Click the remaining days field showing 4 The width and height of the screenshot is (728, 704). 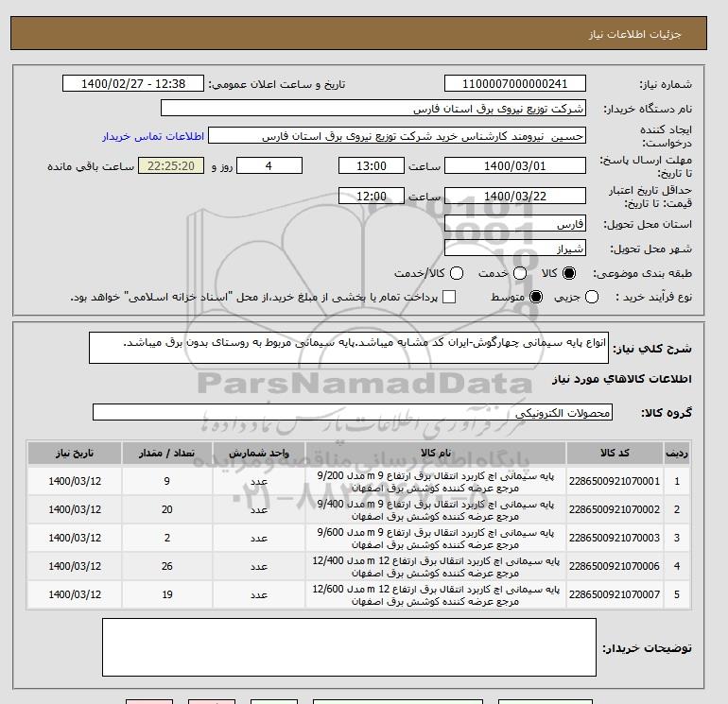coord(269,165)
